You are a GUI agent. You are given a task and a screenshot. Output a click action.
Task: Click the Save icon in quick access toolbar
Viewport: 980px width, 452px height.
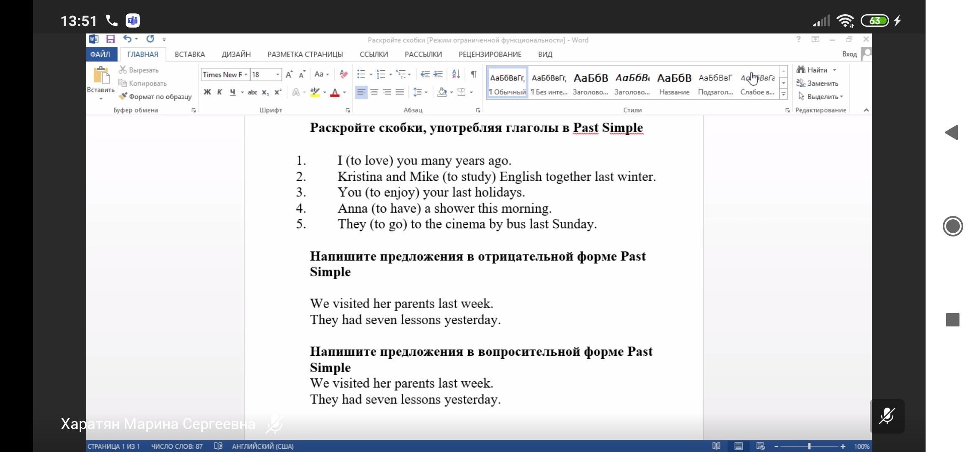coord(110,39)
